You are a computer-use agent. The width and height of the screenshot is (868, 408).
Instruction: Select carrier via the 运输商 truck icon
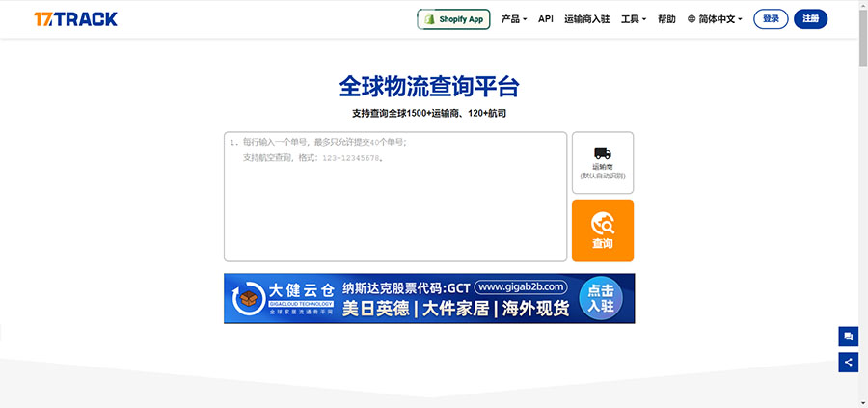(603, 163)
